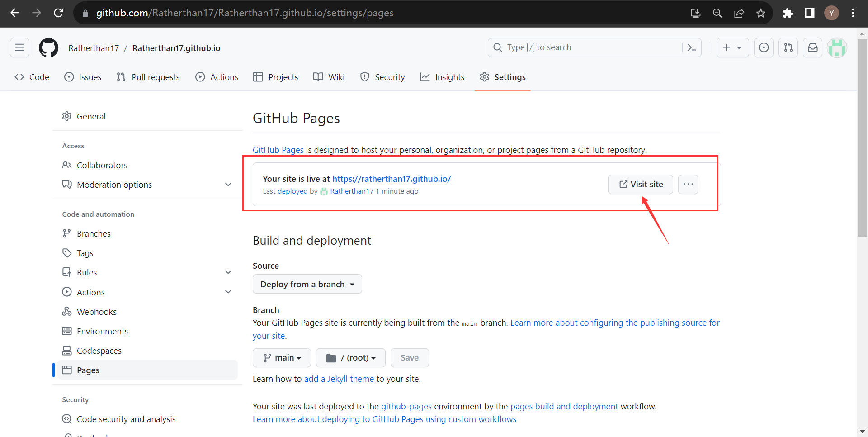868x437 pixels.
Task: Click the Save button
Action: pos(410,358)
